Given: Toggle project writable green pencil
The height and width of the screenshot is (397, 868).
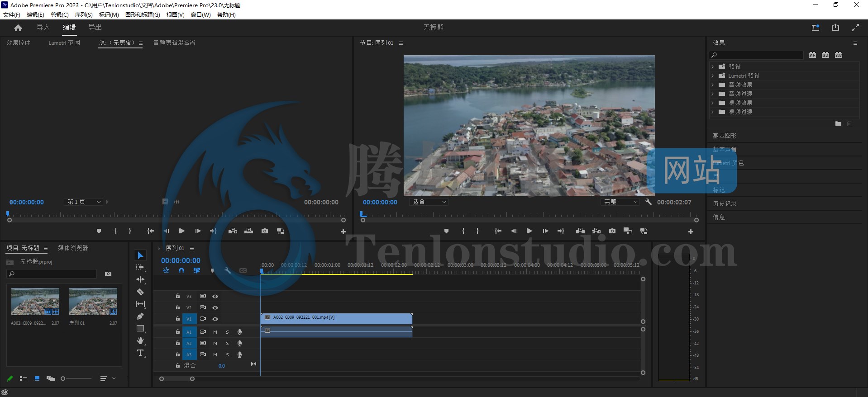Looking at the screenshot, I should pyautogui.click(x=10, y=378).
